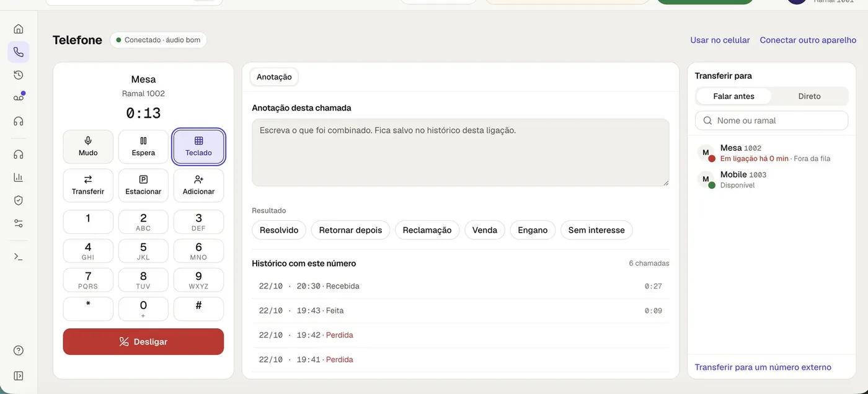Tap the hash keypad key

point(198,309)
